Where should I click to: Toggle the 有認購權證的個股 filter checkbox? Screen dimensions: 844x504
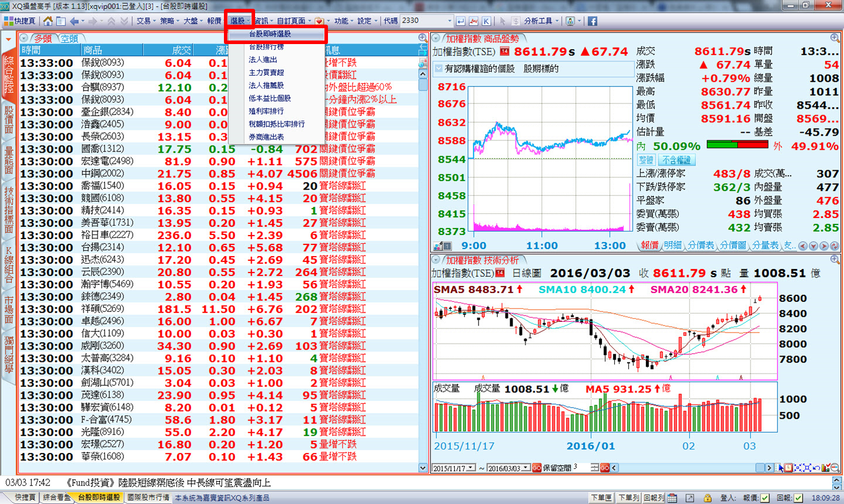(438, 69)
